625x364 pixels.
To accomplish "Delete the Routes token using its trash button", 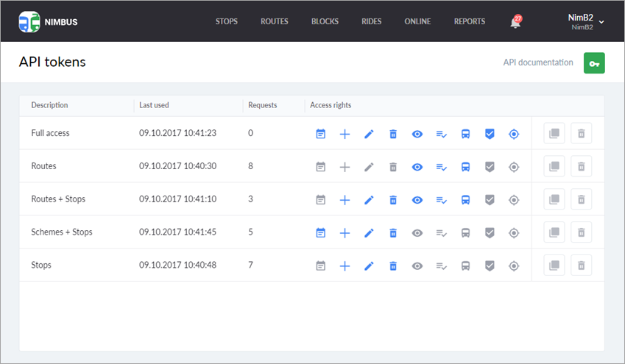I will [x=581, y=166].
